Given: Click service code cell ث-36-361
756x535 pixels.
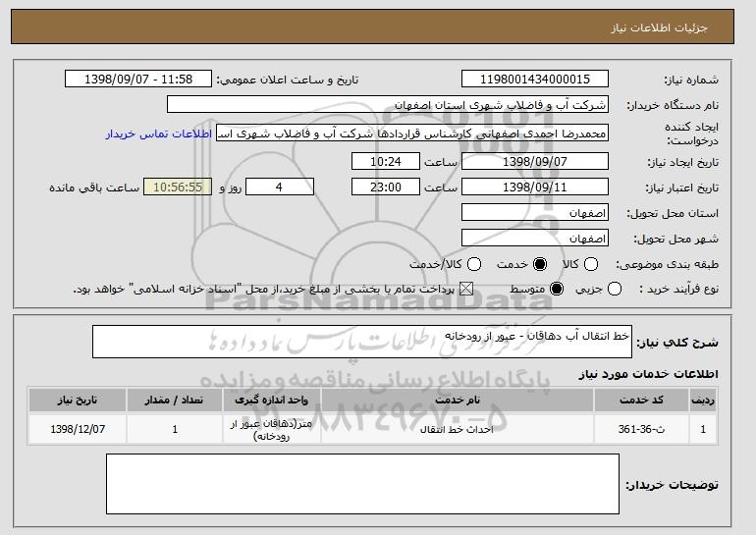Looking at the screenshot, I should (641, 429).
